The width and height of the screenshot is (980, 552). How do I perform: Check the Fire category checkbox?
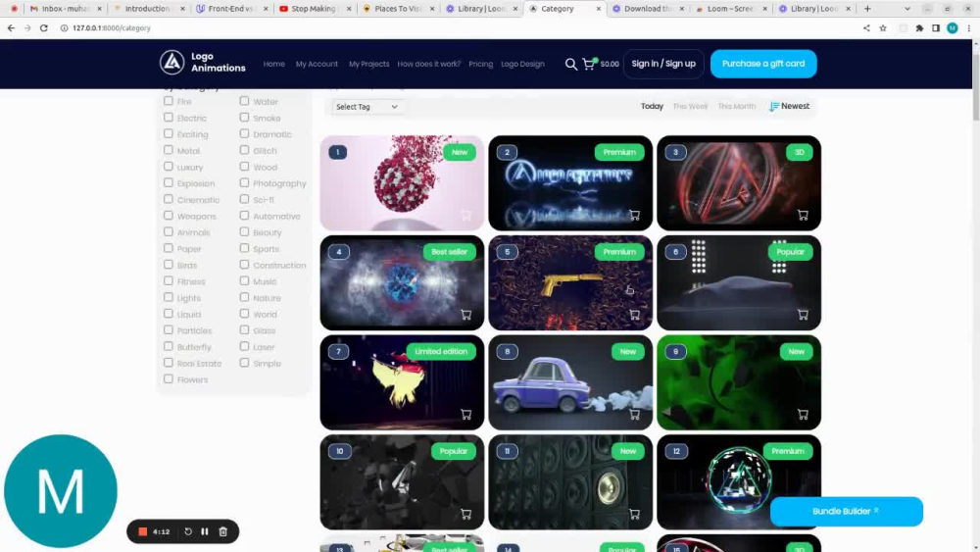(x=169, y=101)
